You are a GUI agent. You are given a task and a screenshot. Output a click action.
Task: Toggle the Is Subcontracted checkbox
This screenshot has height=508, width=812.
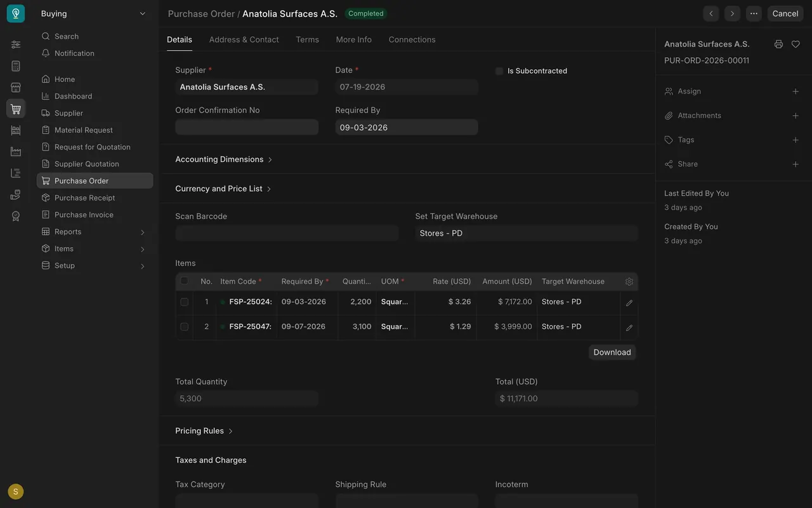pos(499,71)
